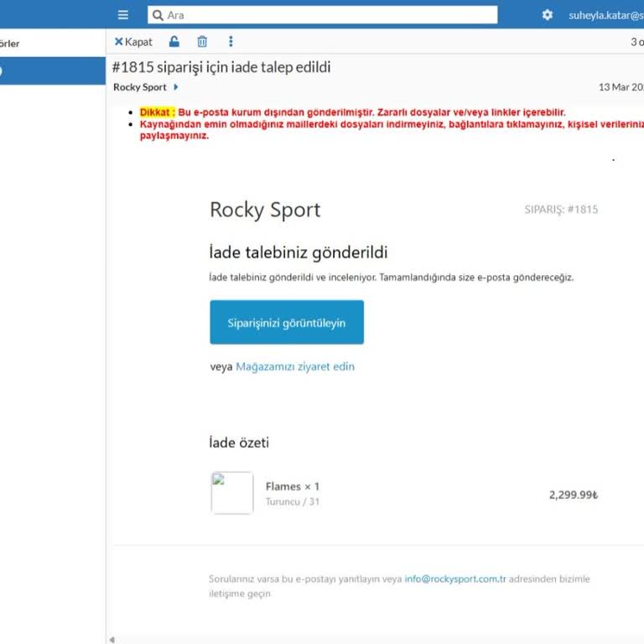This screenshot has width=644, height=644.
Task: Open the three-dot more options menu
Action: pyautogui.click(x=231, y=41)
